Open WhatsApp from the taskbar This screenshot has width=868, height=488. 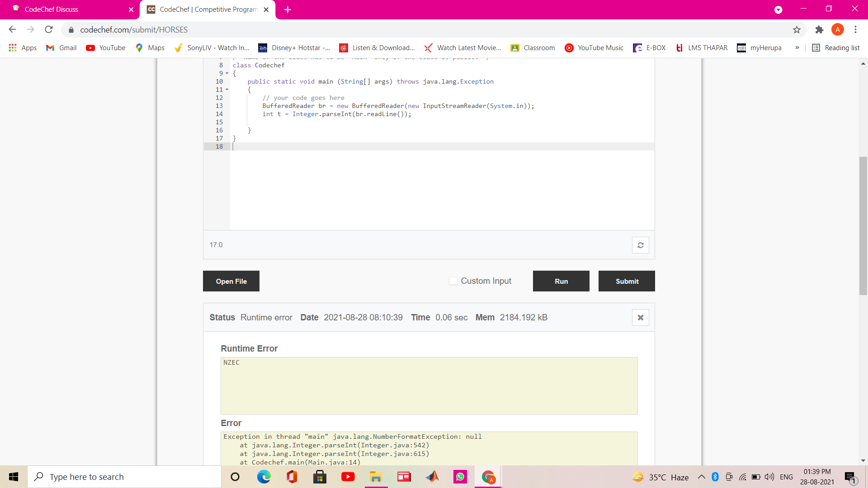[460, 477]
